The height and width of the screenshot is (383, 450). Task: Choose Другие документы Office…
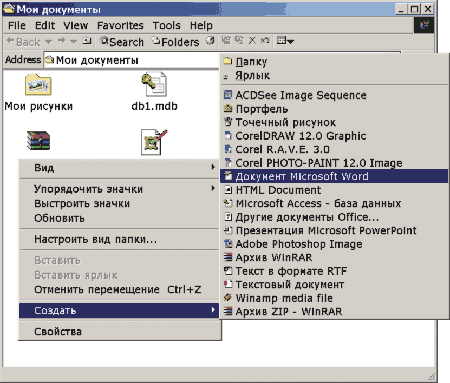334,217
